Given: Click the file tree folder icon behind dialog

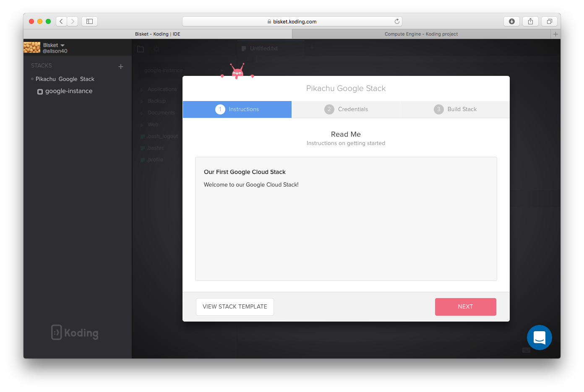Looking at the screenshot, I should pyautogui.click(x=141, y=49).
